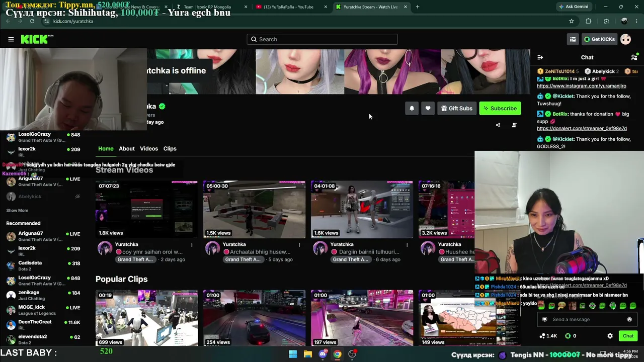Image resolution: width=644 pixels, height=362 pixels.
Task: Open elevendota2 channel in Recommended
Action: coord(43,339)
